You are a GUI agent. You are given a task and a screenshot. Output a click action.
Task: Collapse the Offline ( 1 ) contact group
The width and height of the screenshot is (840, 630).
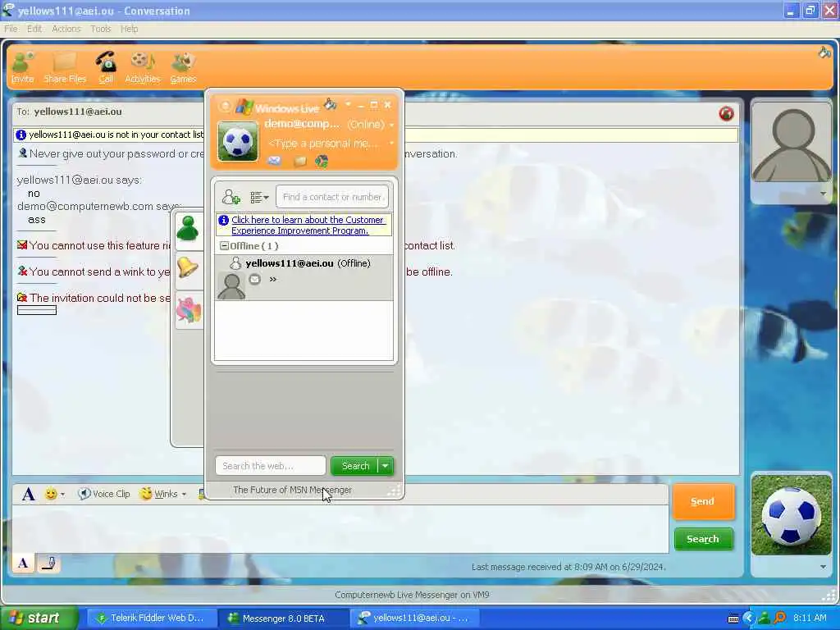[x=225, y=246]
